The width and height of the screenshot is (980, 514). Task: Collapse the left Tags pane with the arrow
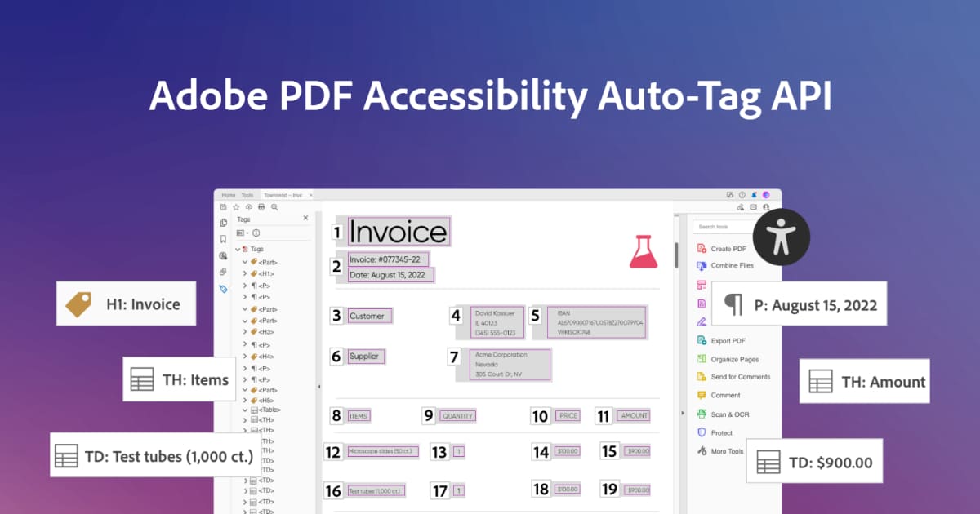(318, 386)
